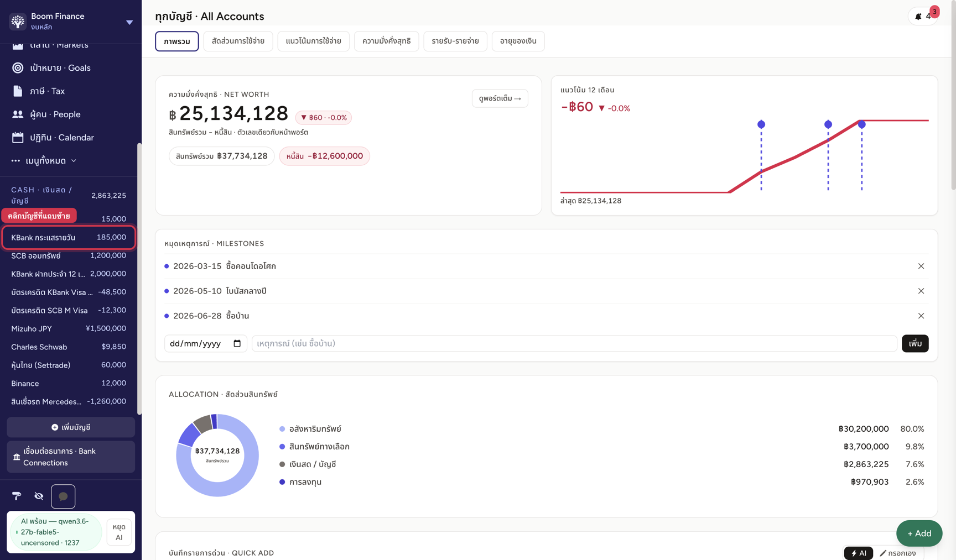Click the bank building icon for Bank Connections
The width and height of the screenshot is (956, 560).
coord(17,457)
